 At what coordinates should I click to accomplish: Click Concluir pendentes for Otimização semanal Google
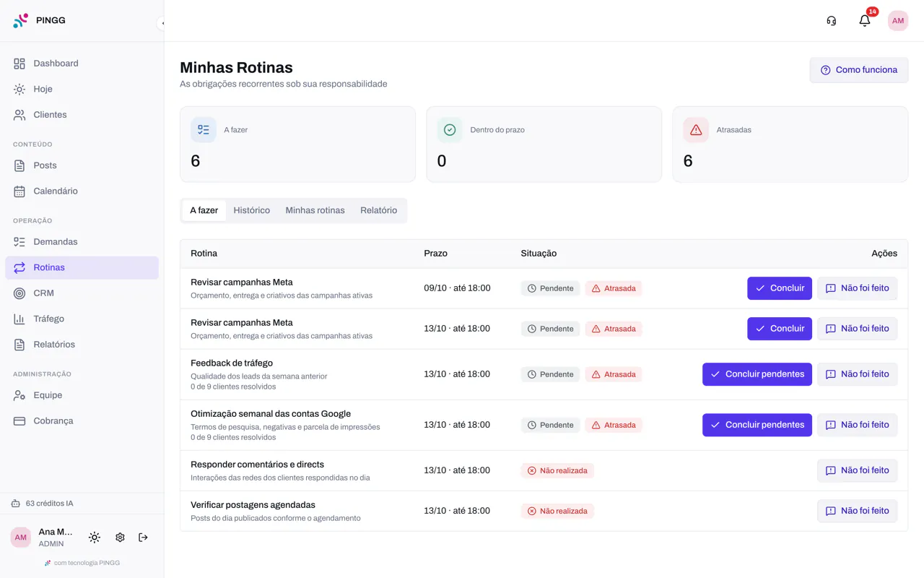(757, 425)
